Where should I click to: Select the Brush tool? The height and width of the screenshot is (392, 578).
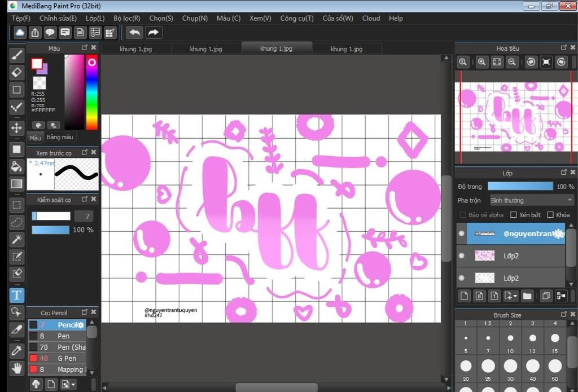[x=16, y=55]
